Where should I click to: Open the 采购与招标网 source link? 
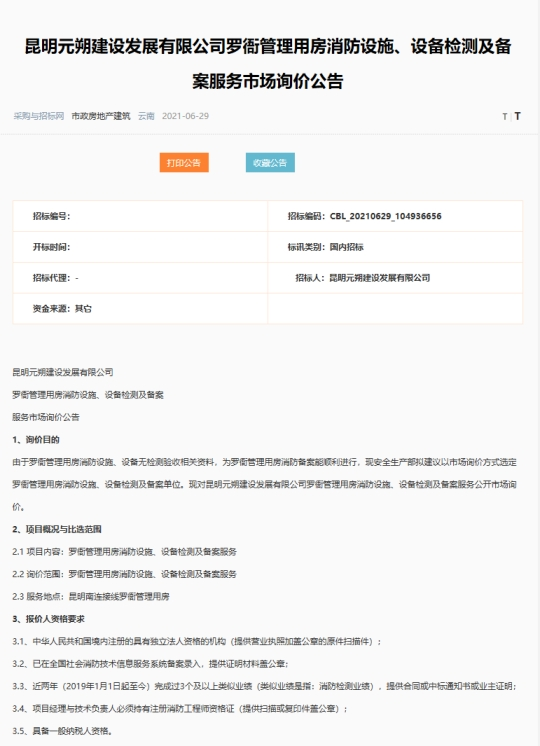[x=39, y=116]
